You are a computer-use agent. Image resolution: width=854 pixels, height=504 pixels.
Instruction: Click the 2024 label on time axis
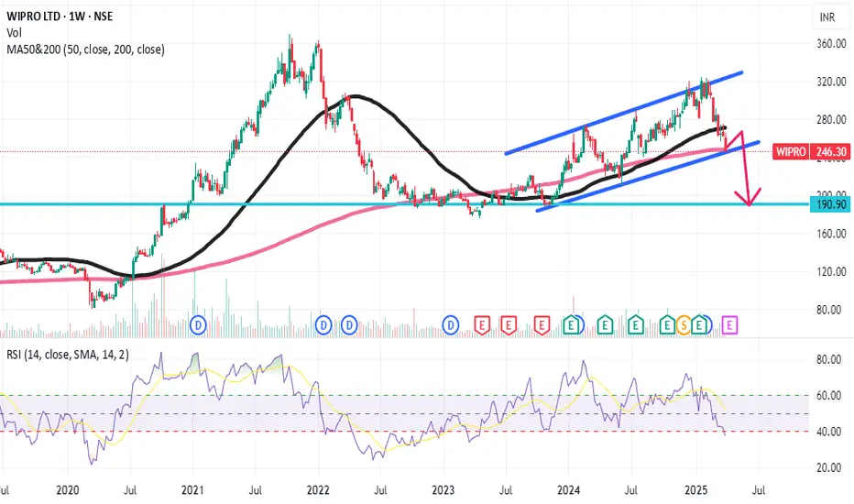tap(569, 490)
